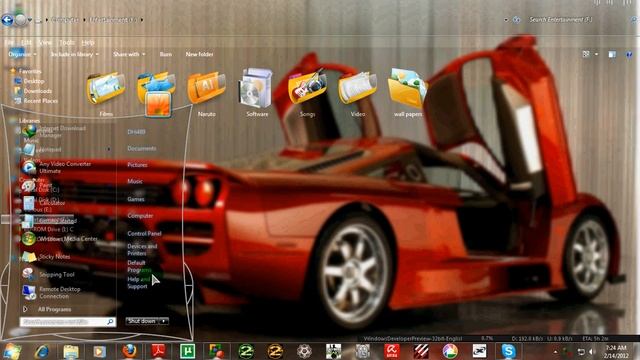
Task: Click the Start menu search box
Action: tap(67, 322)
